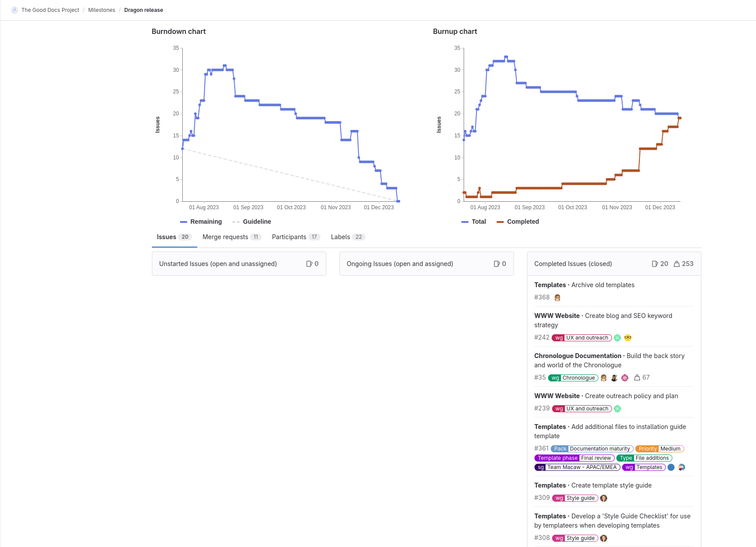This screenshot has width=756, height=547.
Task: Click green avatar on issue #239
Action: click(617, 409)
